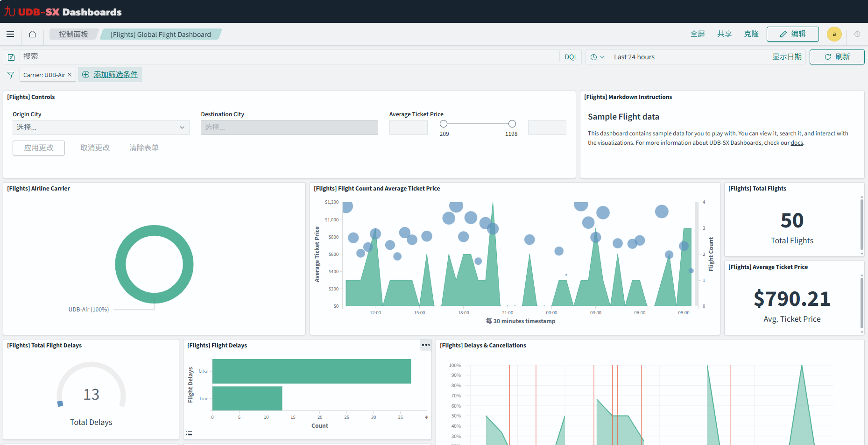
Task: Click the 刷新 refresh button
Action: 837,57
